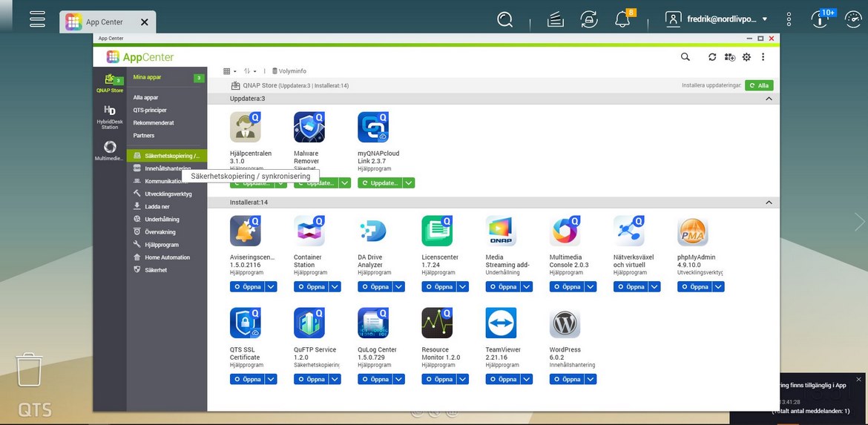
Task: Refresh the App Center app list
Action: tap(712, 57)
